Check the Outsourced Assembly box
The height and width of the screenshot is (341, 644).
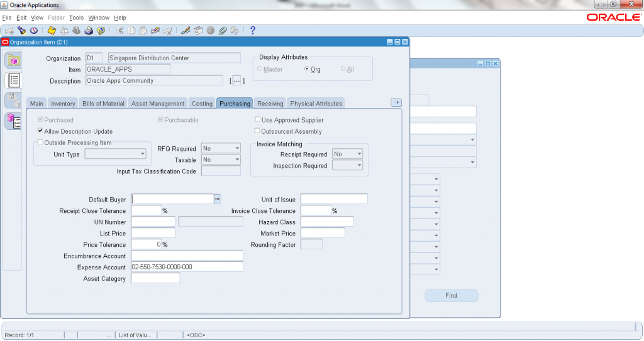click(257, 131)
